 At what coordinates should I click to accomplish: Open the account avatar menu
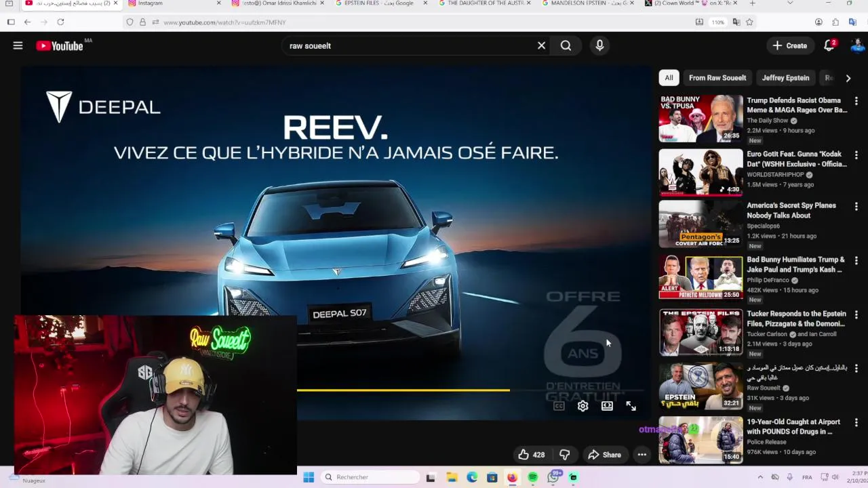[857, 45]
